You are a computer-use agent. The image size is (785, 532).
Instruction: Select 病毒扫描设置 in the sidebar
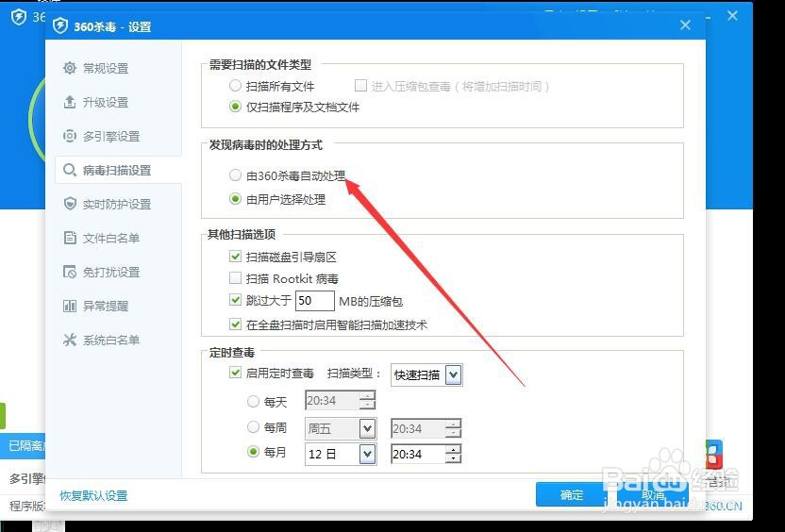[x=118, y=170]
